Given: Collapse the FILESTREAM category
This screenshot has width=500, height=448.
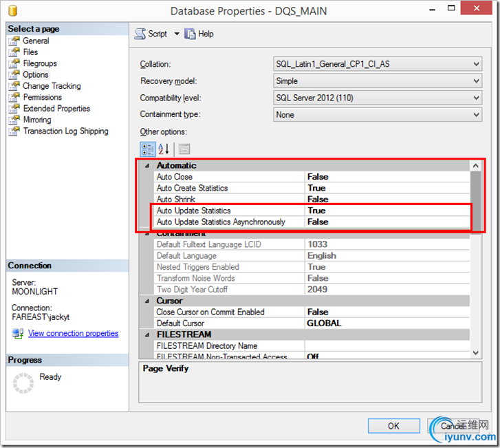Looking at the screenshot, I should point(147,334).
